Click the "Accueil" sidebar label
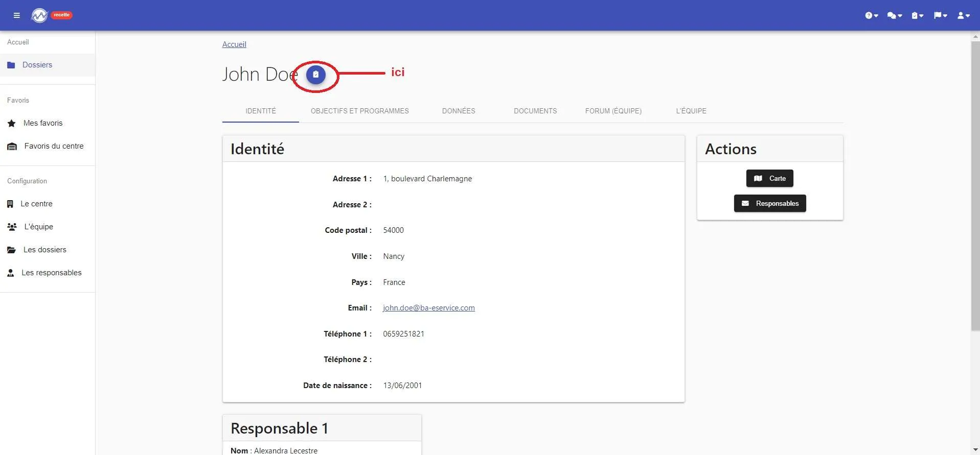Image resolution: width=980 pixels, height=455 pixels. pyautogui.click(x=18, y=42)
